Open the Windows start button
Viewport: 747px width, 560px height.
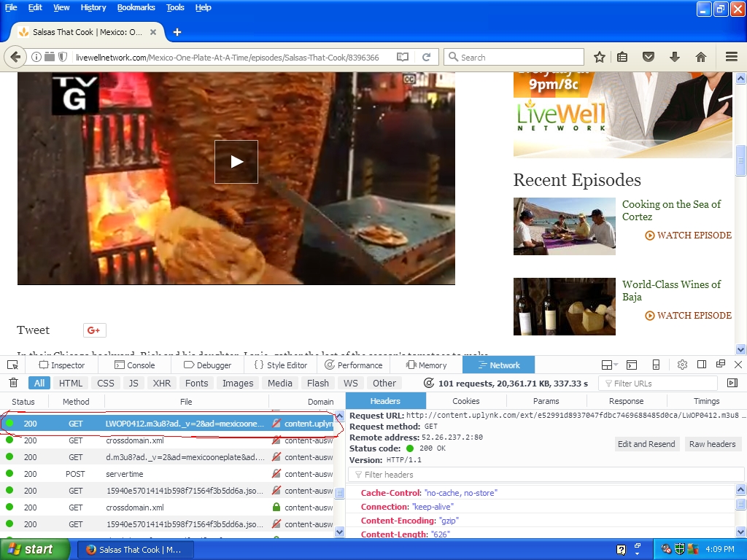click(34, 549)
